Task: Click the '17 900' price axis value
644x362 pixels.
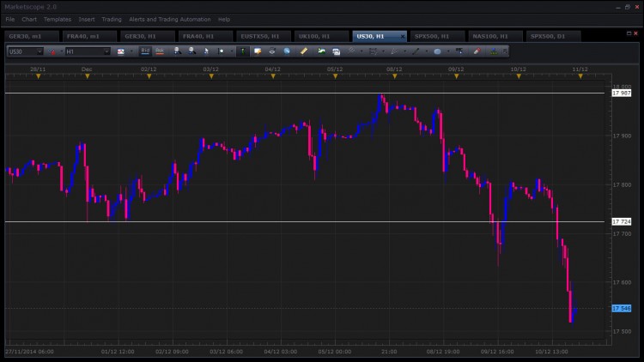Action: pyautogui.click(x=622, y=136)
